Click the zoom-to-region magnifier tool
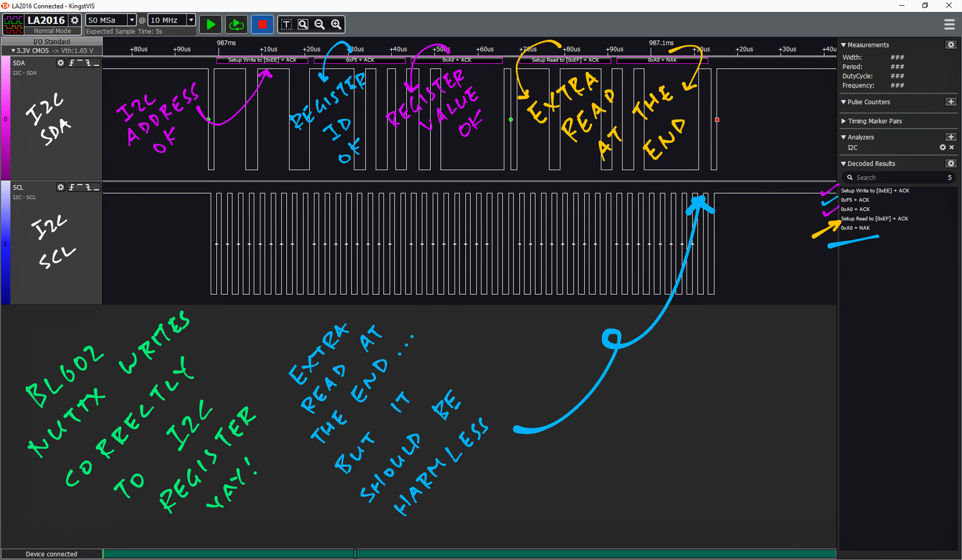Viewport: 962px width, 560px height. pos(303,25)
